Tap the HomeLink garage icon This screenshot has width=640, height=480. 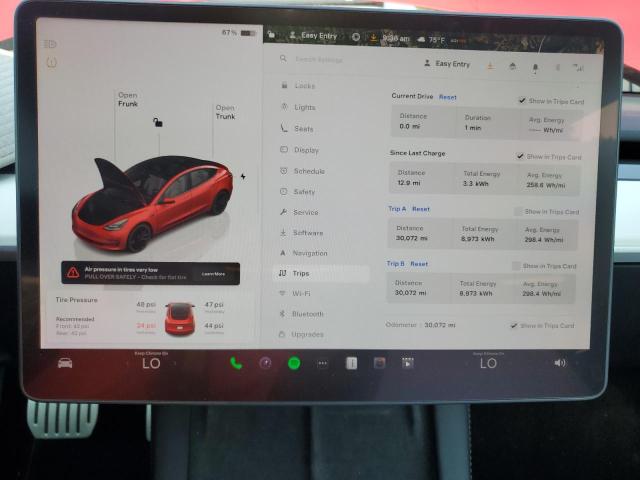[513, 66]
